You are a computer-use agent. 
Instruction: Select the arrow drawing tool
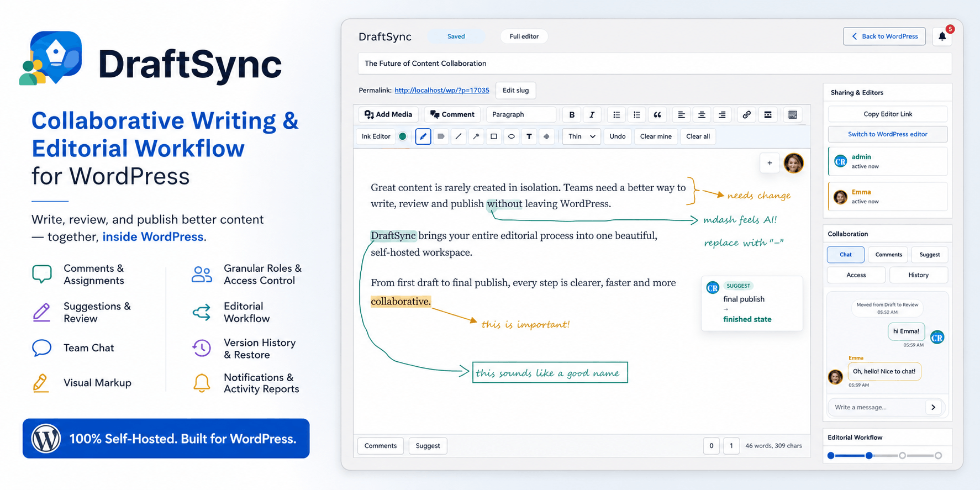tap(476, 136)
